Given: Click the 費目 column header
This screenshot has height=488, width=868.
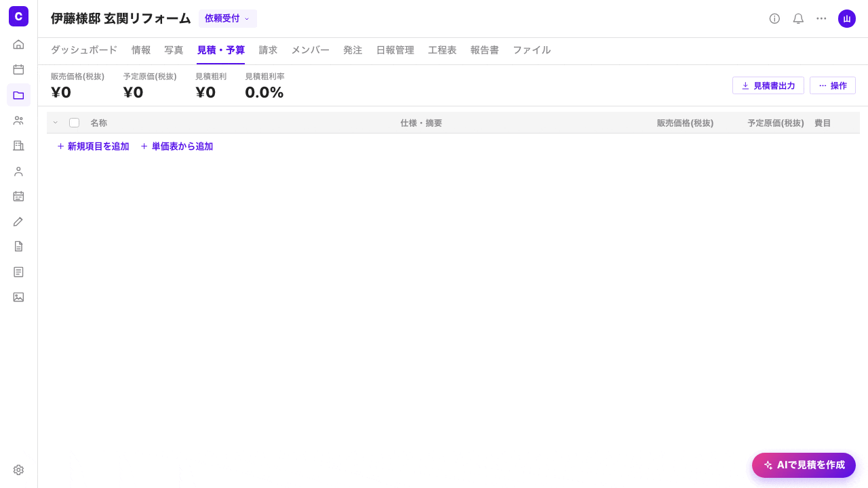Looking at the screenshot, I should point(823,123).
